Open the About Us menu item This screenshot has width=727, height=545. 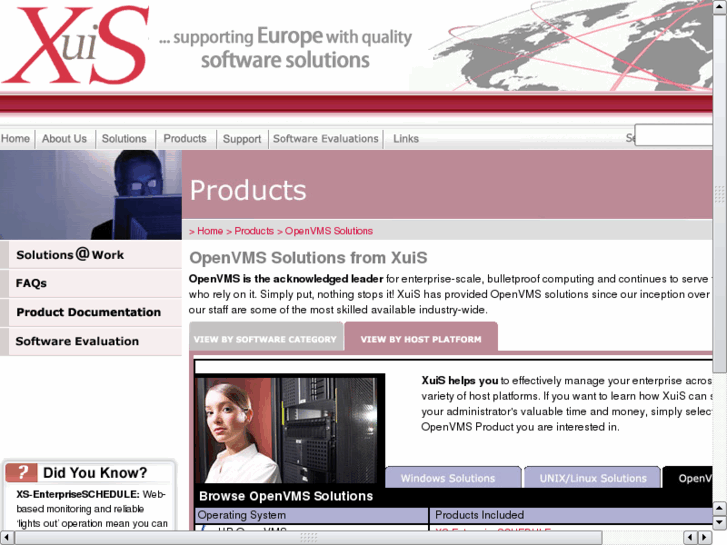64,139
